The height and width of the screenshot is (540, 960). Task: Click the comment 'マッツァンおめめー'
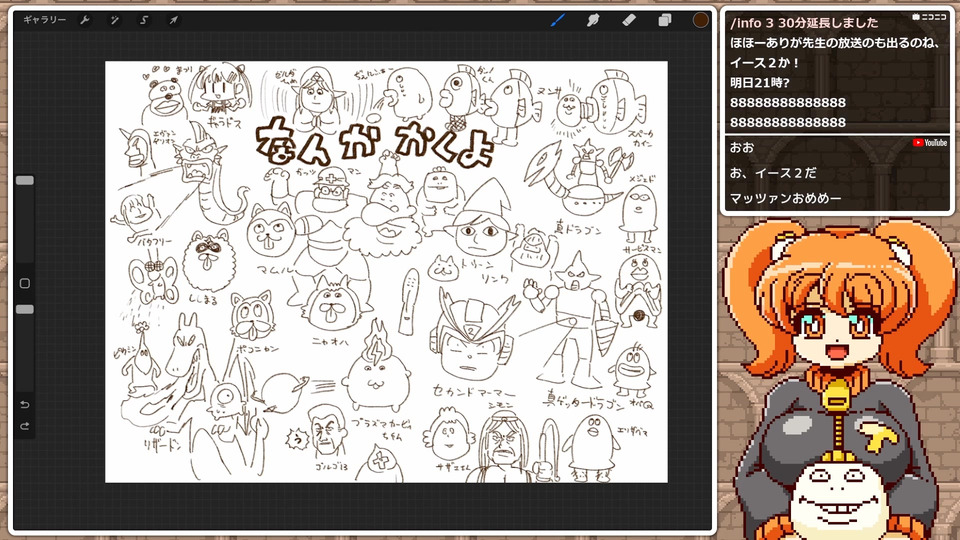click(786, 198)
